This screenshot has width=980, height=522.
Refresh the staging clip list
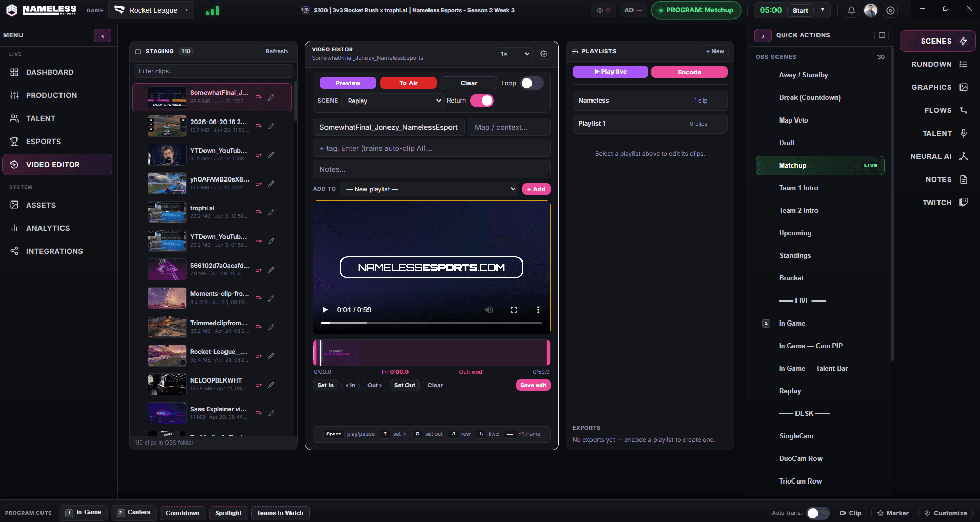pyautogui.click(x=276, y=51)
